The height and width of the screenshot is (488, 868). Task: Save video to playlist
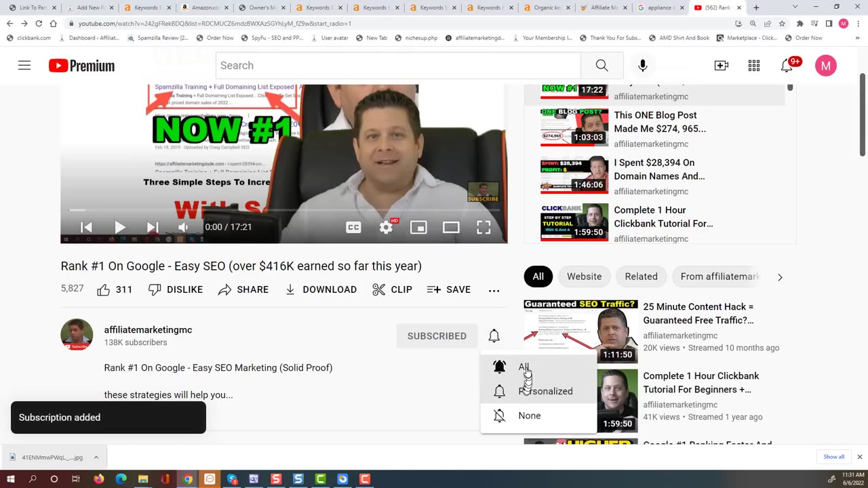[448, 289]
